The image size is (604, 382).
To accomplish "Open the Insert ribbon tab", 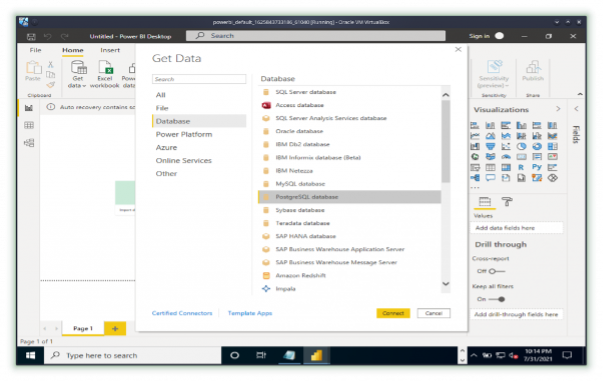I will tap(110, 50).
